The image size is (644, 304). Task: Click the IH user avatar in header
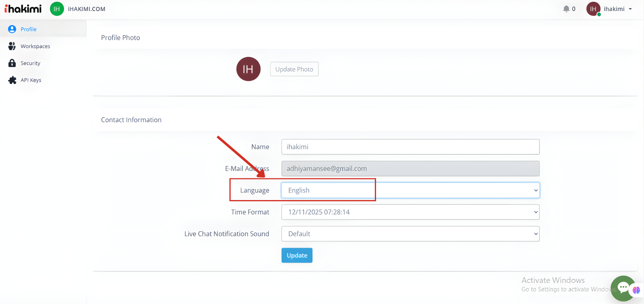[x=593, y=9]
